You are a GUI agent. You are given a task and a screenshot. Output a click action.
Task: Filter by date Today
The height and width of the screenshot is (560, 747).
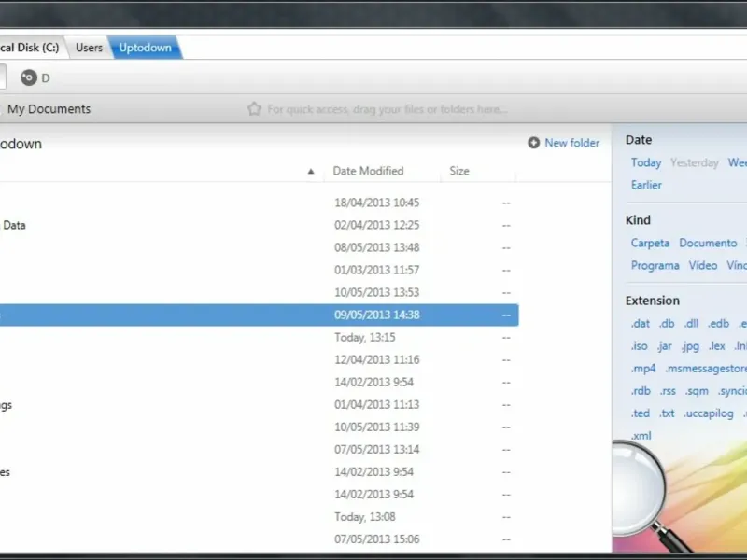tap(646, 162)
